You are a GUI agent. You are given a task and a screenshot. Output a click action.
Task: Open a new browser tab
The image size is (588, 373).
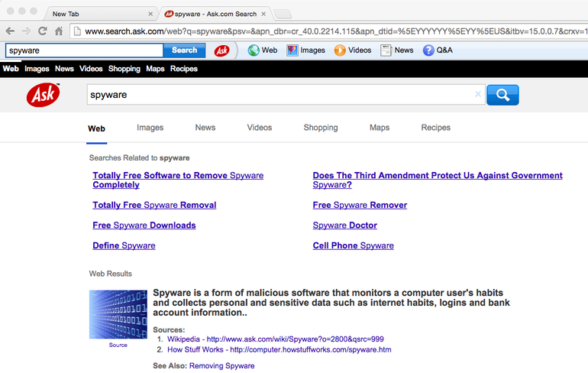point(283,14)
